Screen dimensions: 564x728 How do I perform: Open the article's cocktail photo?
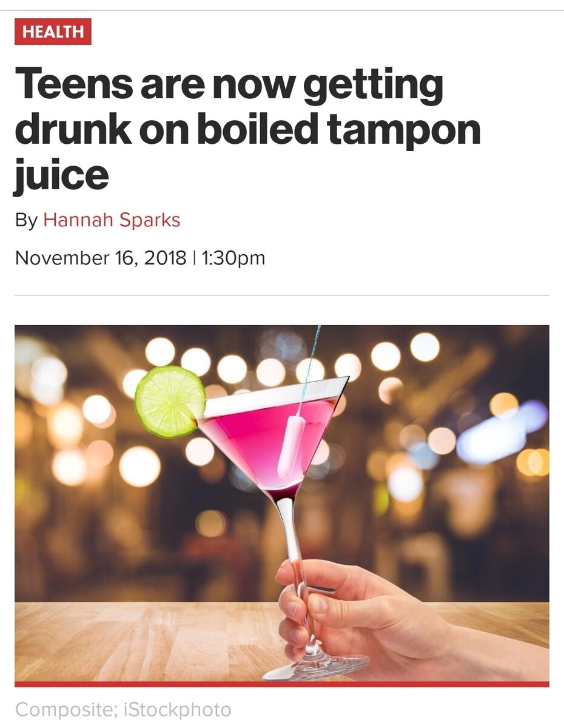(282, 504)
